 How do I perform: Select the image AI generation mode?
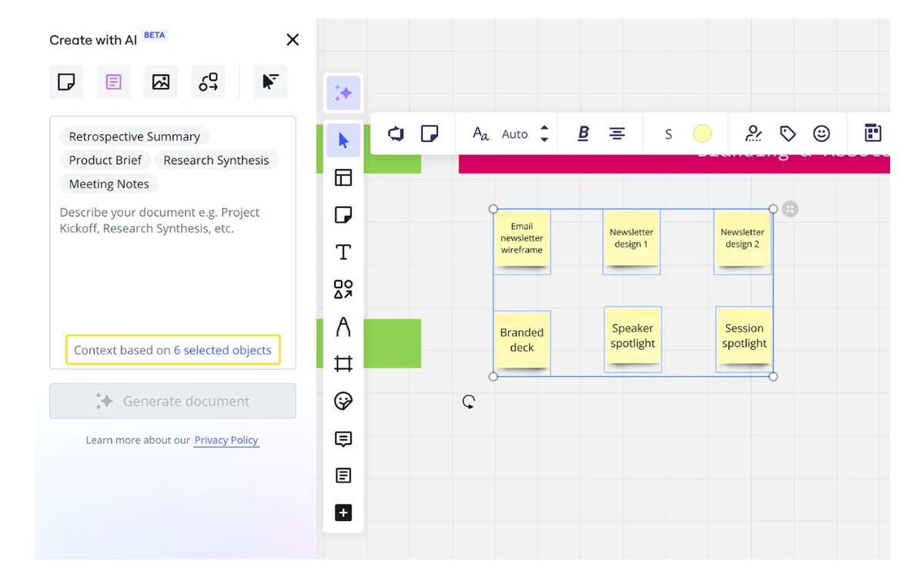(161, 82)
